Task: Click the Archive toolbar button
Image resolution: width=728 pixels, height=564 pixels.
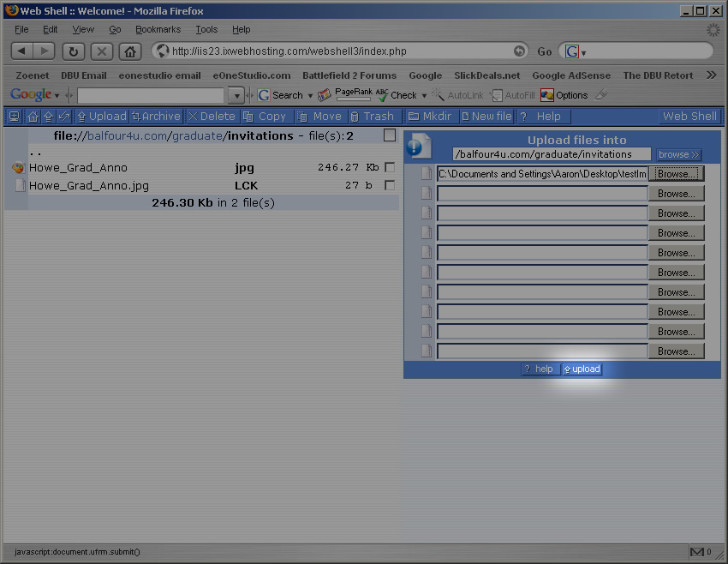Action: (156, 117)
